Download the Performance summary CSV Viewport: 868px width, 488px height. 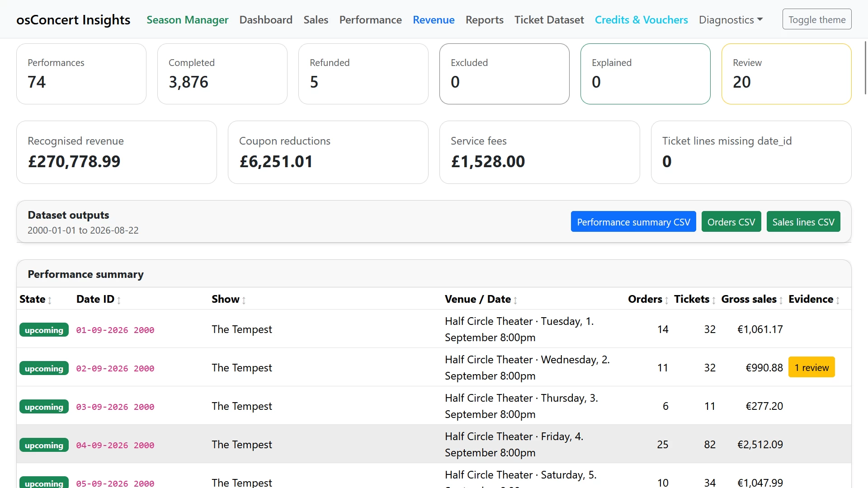(x=633, y=222)
